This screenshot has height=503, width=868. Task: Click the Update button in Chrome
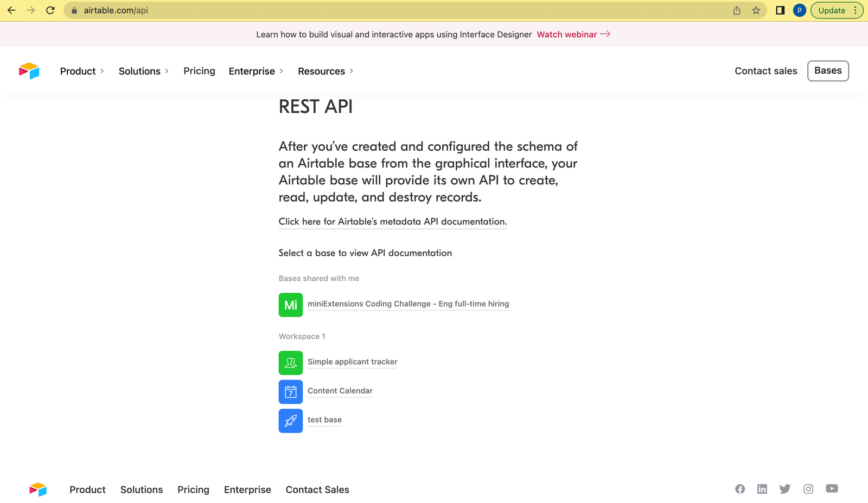tap(837, 10)
